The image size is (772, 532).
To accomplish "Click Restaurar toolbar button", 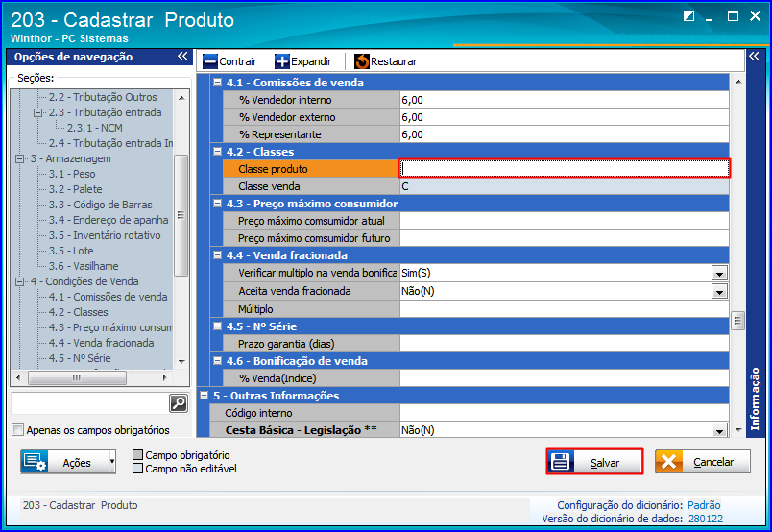I will click(385, 61).
